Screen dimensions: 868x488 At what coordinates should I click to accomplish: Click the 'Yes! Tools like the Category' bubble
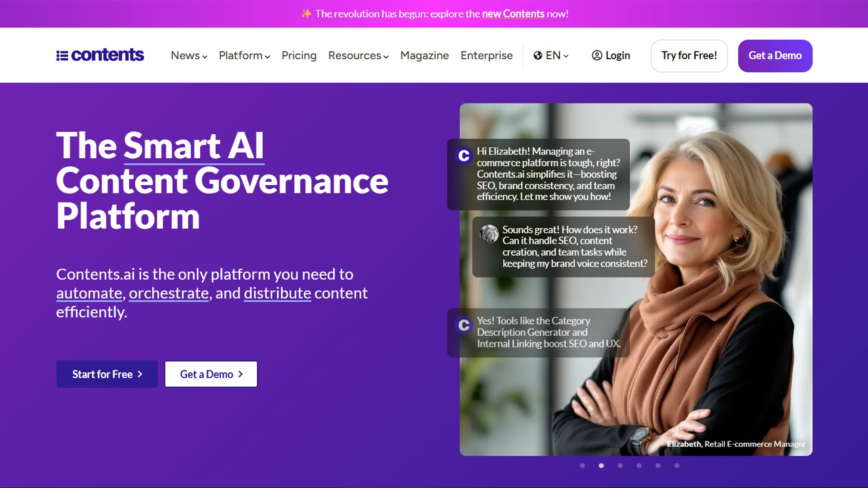point(538,333)
